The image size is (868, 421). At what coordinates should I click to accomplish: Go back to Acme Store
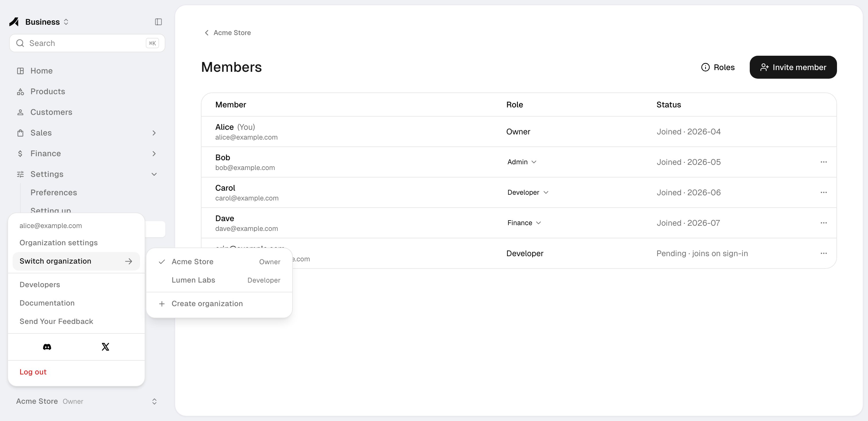(227, 33)
